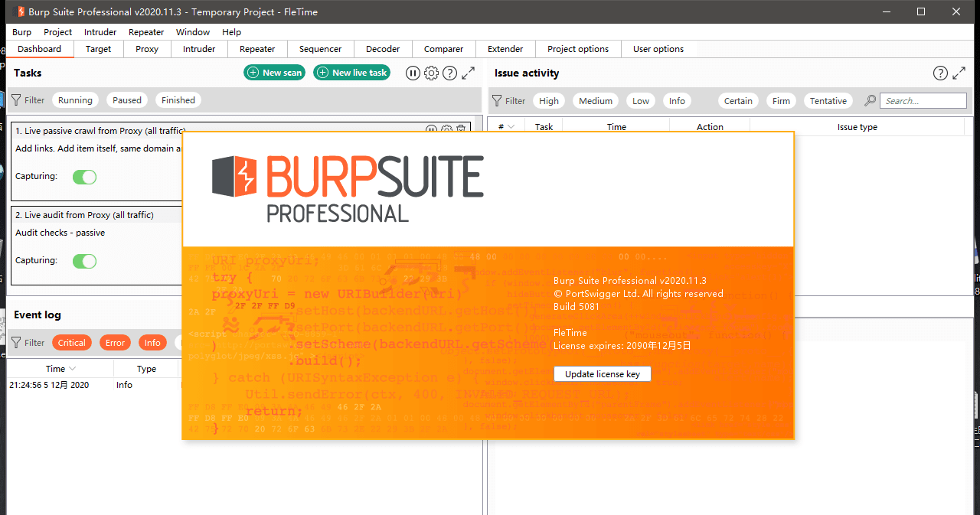Image resolution: width=980 pixels, height=515 pixels.
Task: Toggle the Error event log filter
Action: (116, 343)
